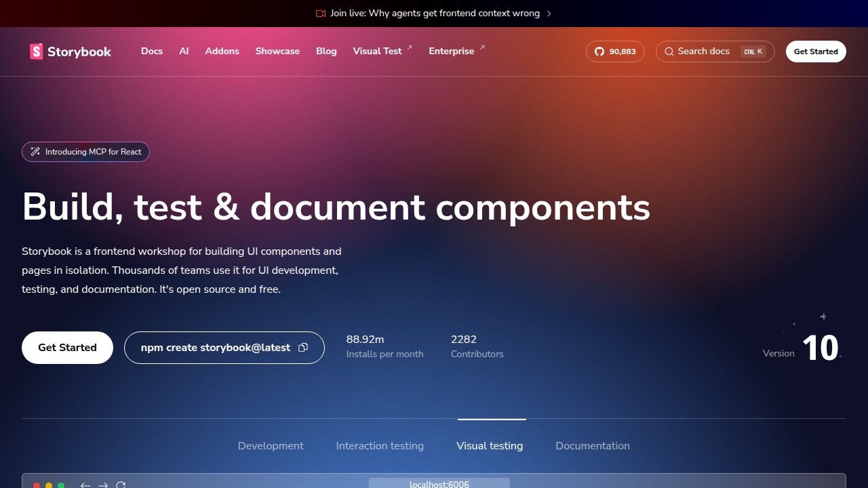
Task: Follow the Visual Test external link
Action: 382,52
